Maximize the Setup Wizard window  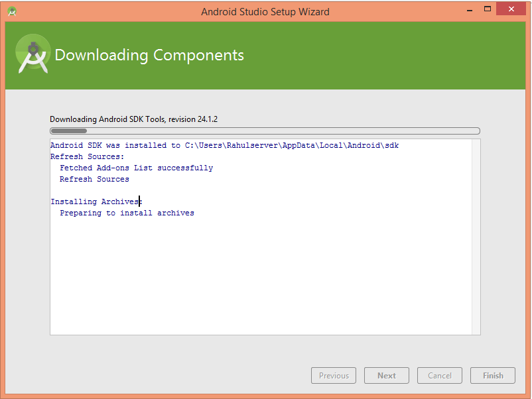tap(487, 9)
